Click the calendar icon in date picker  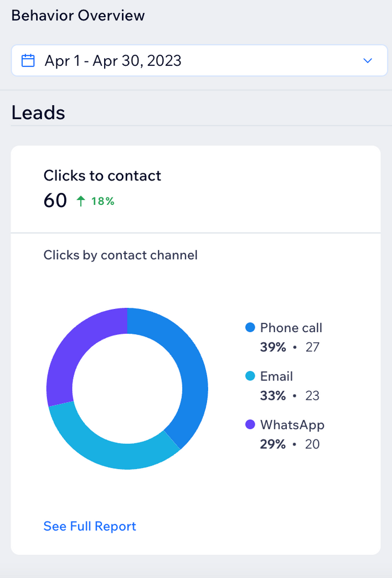tap(28, 60)
